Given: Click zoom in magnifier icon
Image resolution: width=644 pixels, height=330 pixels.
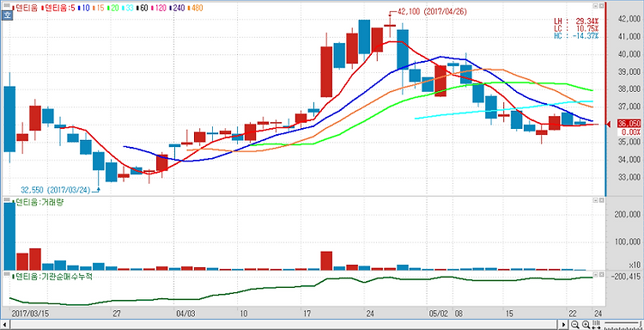Looking at the screenshot, I should [586, 324].
